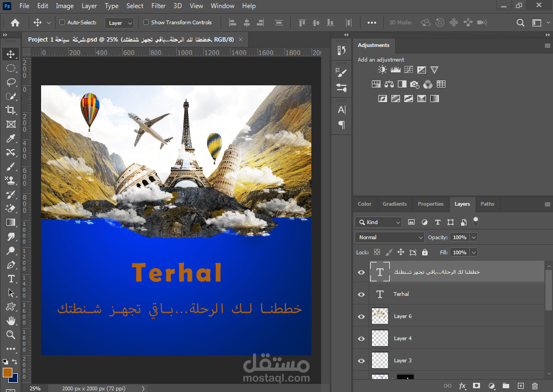
Task: Select the Terhal layer row
Action: [449, 294]
